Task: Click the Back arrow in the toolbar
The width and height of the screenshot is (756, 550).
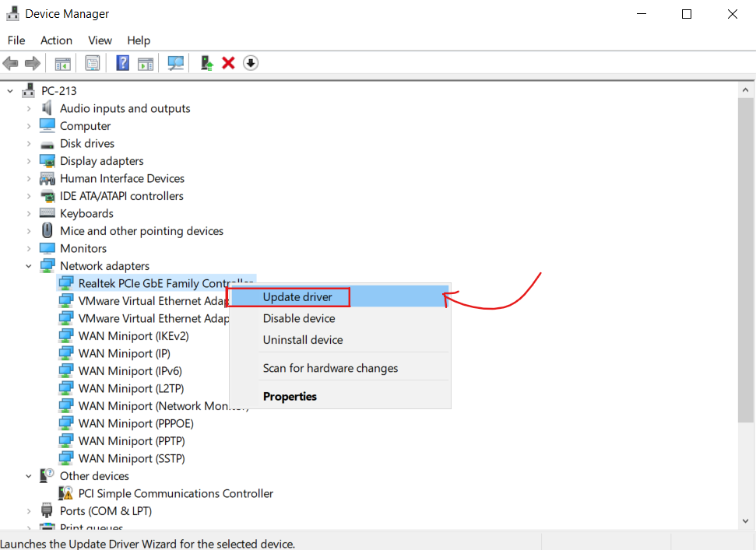Action: (x=11, y=63)
